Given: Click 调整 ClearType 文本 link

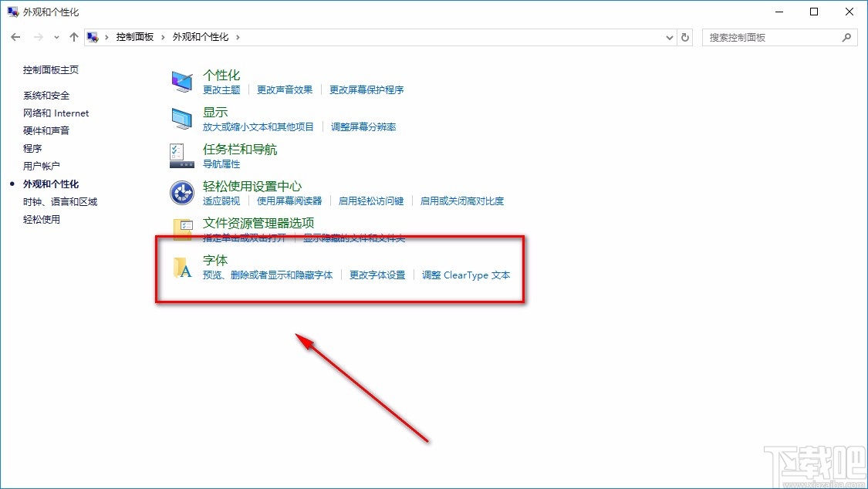Looking at the screenshot, I should (x=466, y=275).
